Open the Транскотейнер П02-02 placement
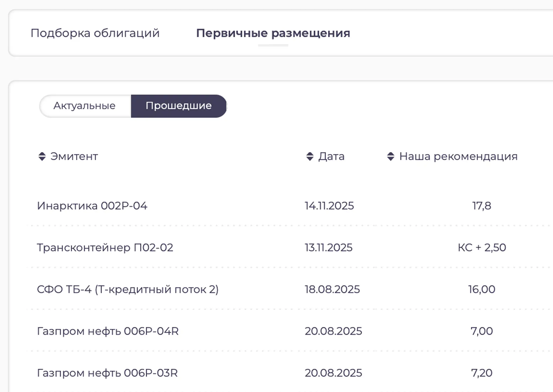Viewport: 553px width, 392px height. tap(105, 247)
